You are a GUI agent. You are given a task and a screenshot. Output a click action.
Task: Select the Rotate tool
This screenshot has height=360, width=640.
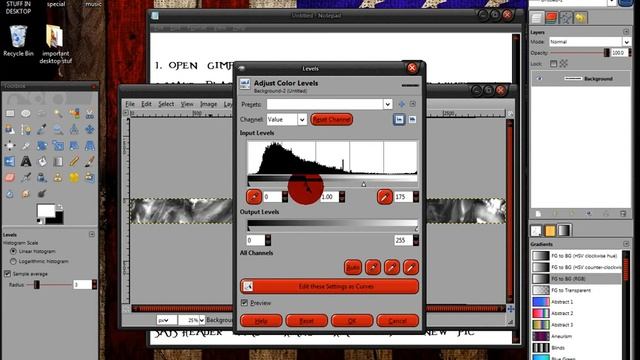tap(42, 145)
